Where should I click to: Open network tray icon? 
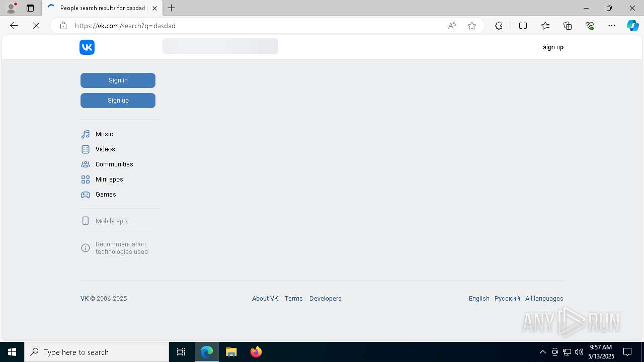click(x=567, y=352)
